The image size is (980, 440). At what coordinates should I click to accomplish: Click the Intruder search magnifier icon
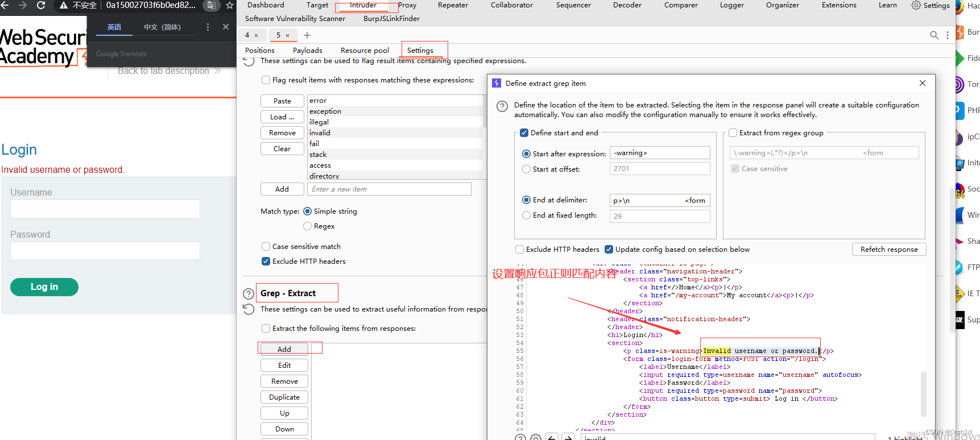coord(934,35)
